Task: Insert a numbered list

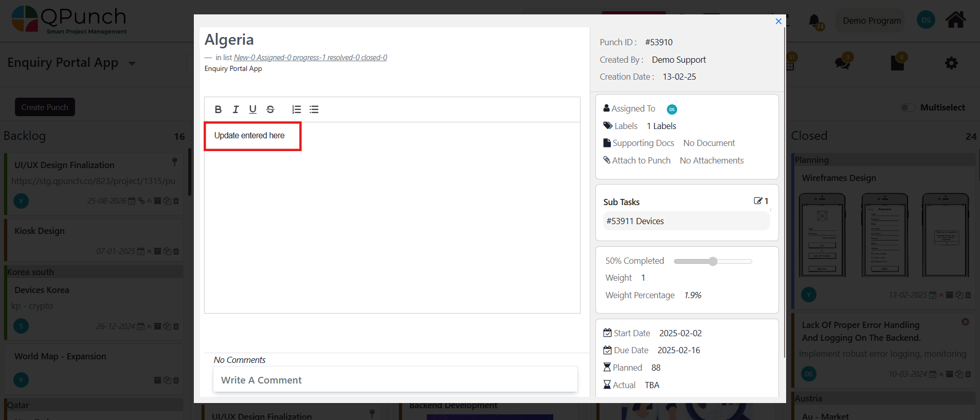Action: (296, 109)
